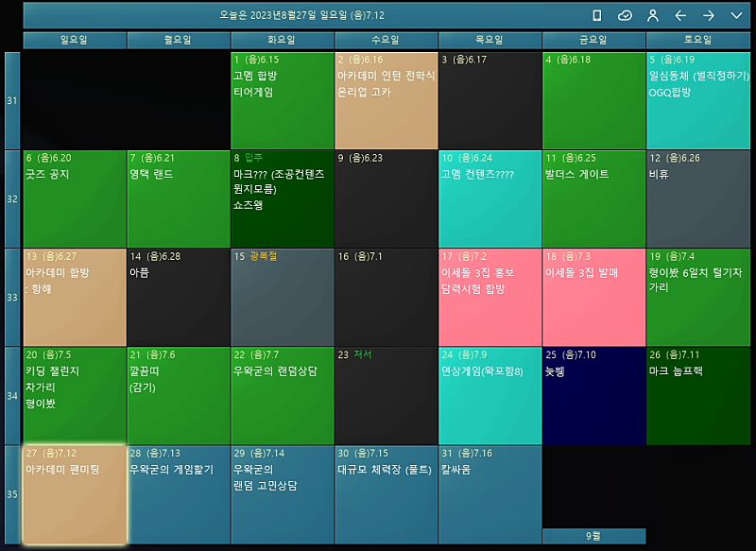Select pink day 18 이세돌 3집 발매 cell
The image size is (756, 551).
click(593, 298)
